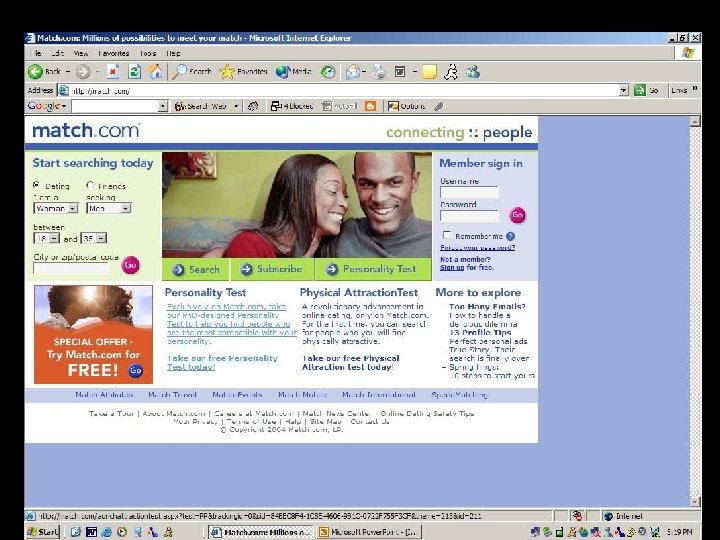Image resolution: width=720 pixels, height=540 pixels.
Task: Click the Special Offer FREE banner image
Action: pyautogui.click(x=93, y=334)
